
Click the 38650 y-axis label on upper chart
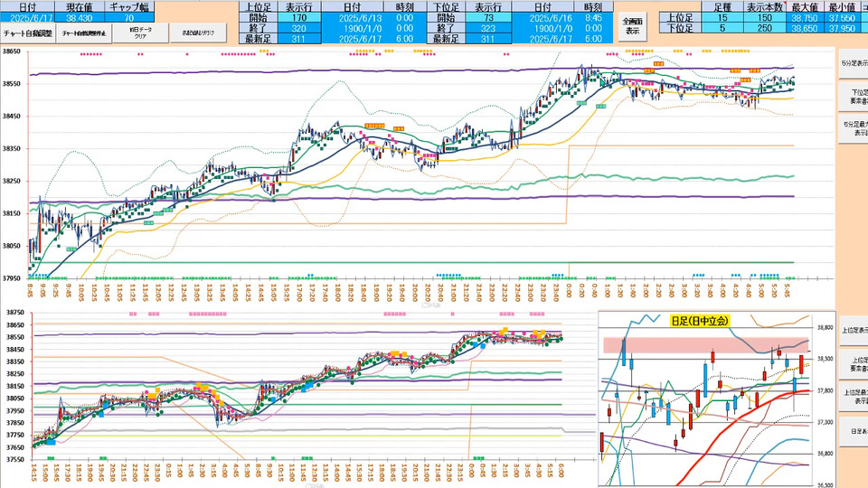pos(12,52)
